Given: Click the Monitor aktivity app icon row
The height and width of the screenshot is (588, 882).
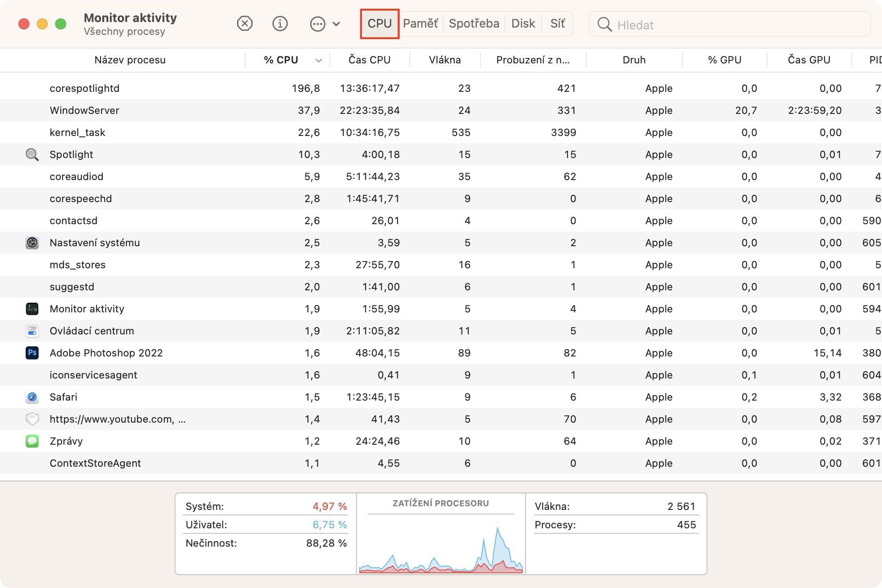Looking at the screenshot, I should point(32,309).
